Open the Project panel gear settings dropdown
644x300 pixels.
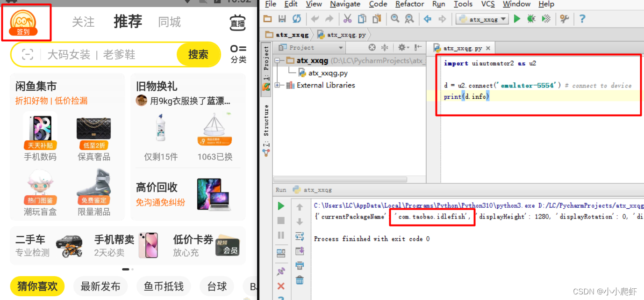403,47
